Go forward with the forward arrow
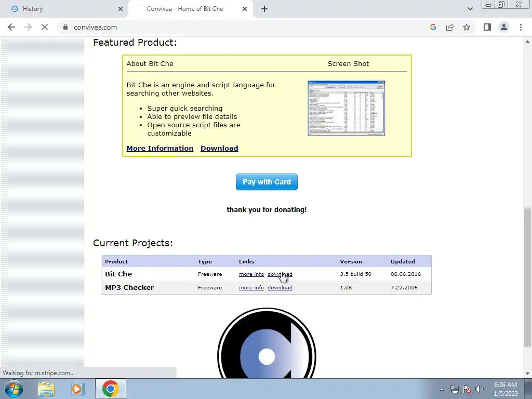 coord(28,27)
